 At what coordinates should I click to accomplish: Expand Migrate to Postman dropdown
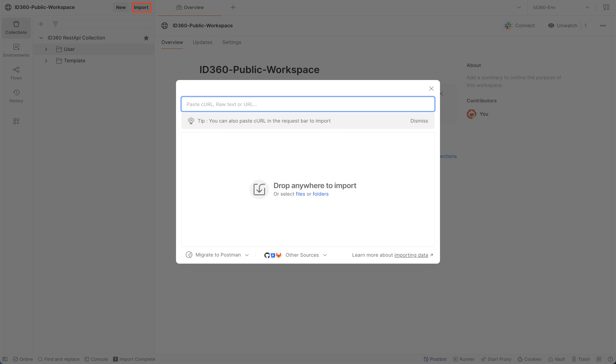[x=247, y=255]
